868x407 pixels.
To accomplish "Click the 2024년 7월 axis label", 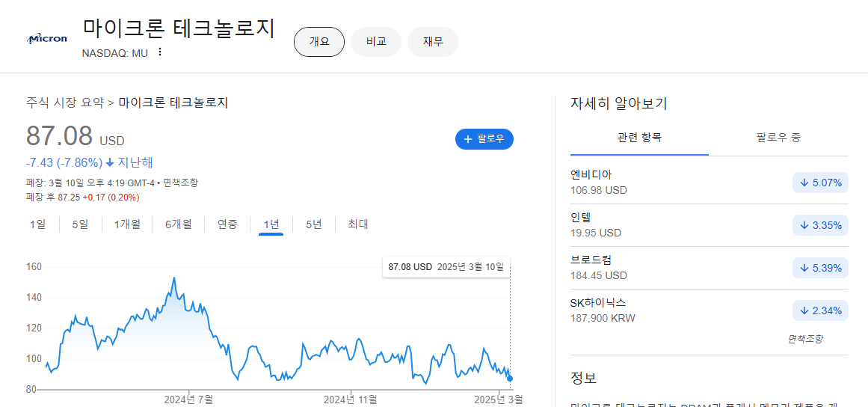I will click(188, 399).
